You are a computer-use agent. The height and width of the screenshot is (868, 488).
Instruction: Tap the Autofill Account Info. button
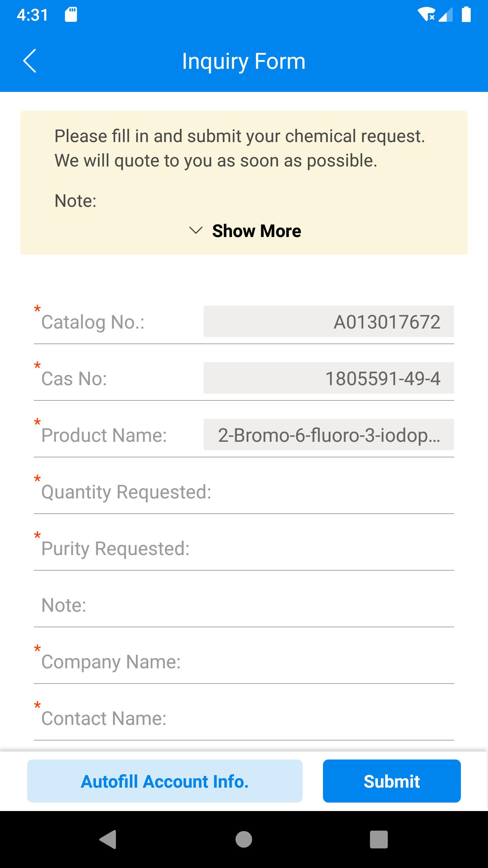(x=165, y=781)
